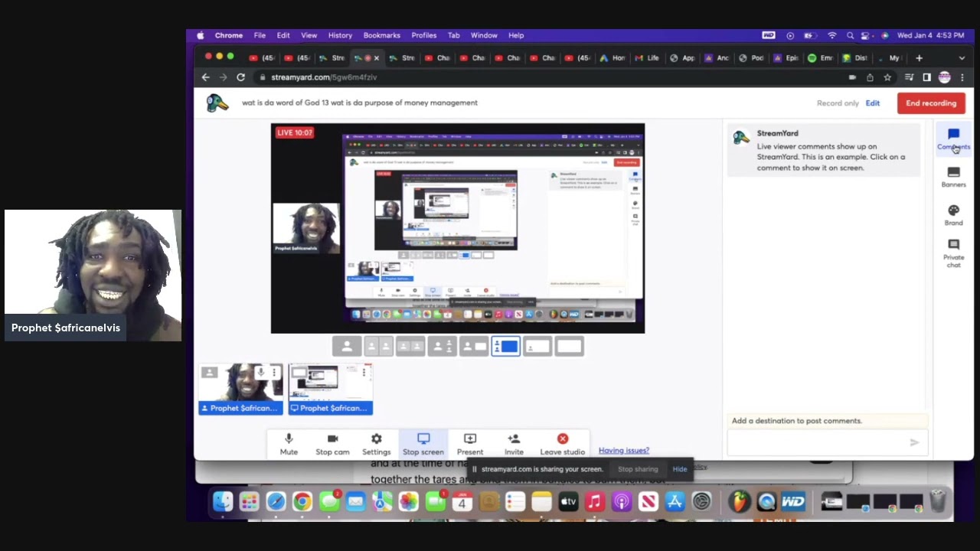Open Safari from the Dock

click(276, 502)
